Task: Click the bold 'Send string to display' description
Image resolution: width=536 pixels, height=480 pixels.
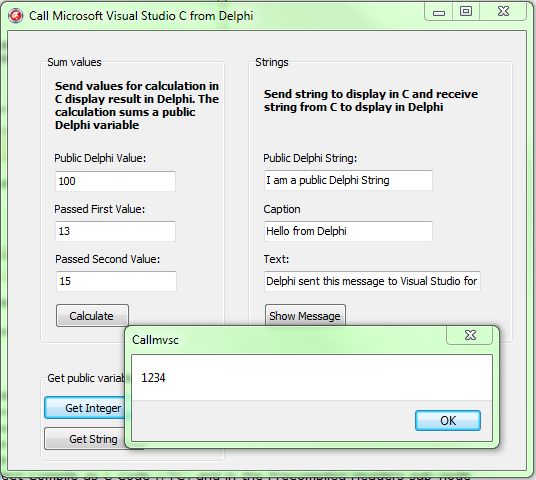Action: (x=371, y=101)
